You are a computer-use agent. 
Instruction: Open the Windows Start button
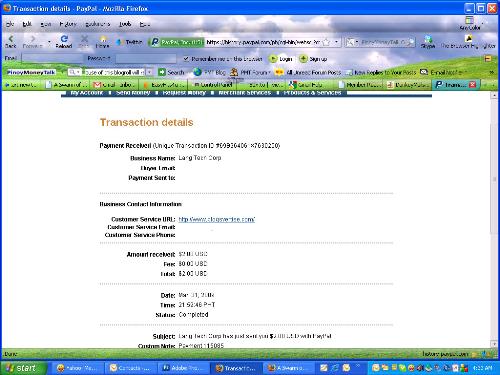pyautogui.click(x=23, y=368)
